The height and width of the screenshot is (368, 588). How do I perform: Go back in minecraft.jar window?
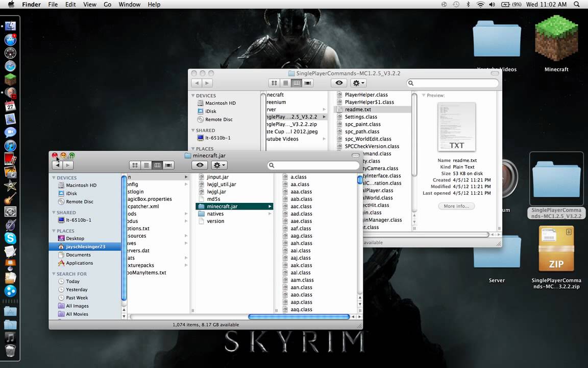(x=57, y=165)
